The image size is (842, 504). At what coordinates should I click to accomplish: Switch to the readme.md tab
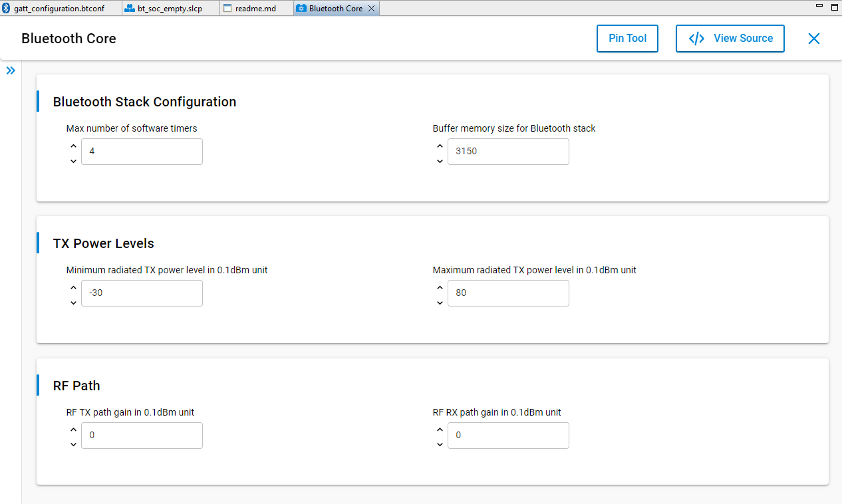256,8
